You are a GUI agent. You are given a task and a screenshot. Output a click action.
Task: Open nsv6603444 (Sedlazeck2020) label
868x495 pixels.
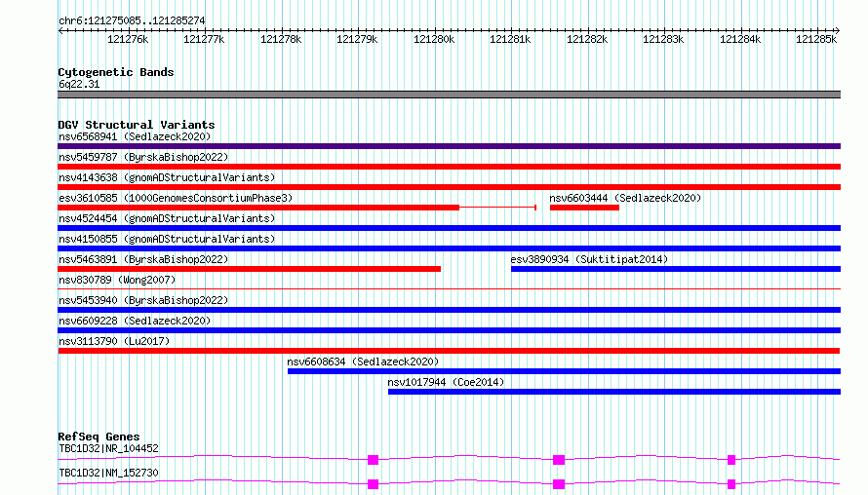coord(625,198)
